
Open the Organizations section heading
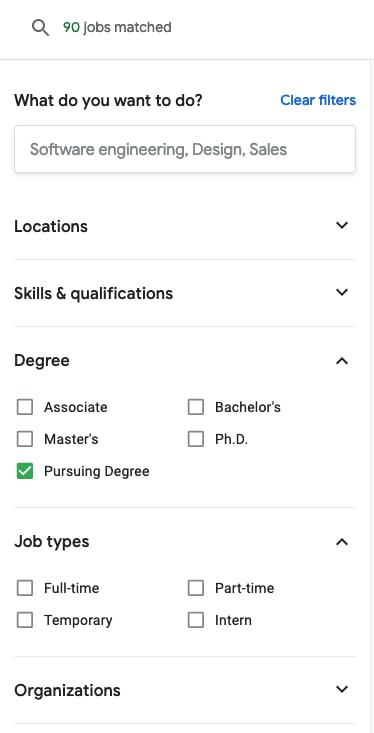click(67, 690)
